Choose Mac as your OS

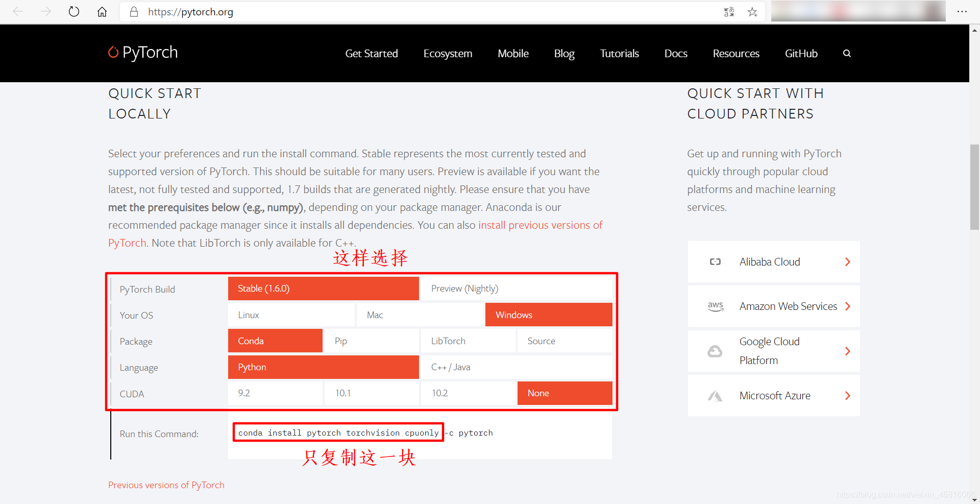point(420,315)
